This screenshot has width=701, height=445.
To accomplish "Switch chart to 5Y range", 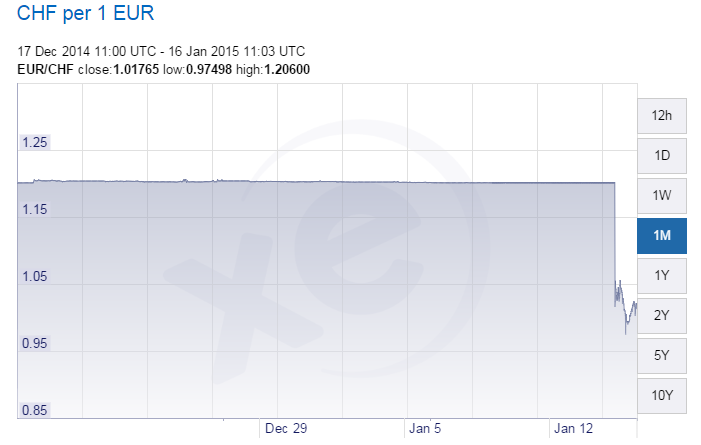I will (x=662, y=356).
